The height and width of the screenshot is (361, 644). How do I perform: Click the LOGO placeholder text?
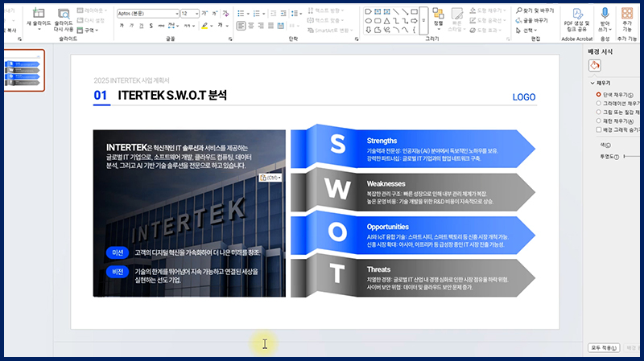524,97
